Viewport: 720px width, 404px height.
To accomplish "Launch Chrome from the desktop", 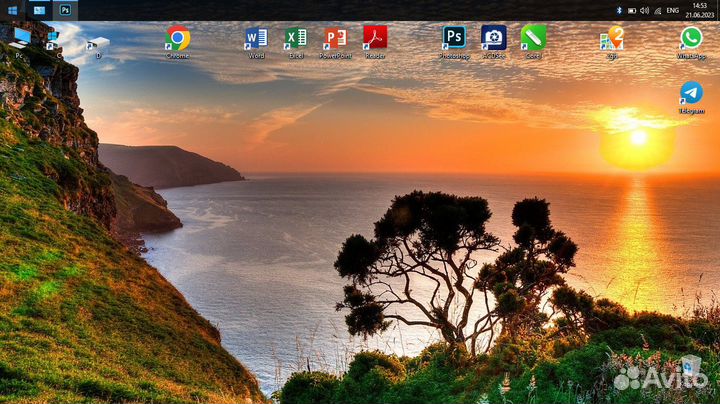I will click(178, 42).
